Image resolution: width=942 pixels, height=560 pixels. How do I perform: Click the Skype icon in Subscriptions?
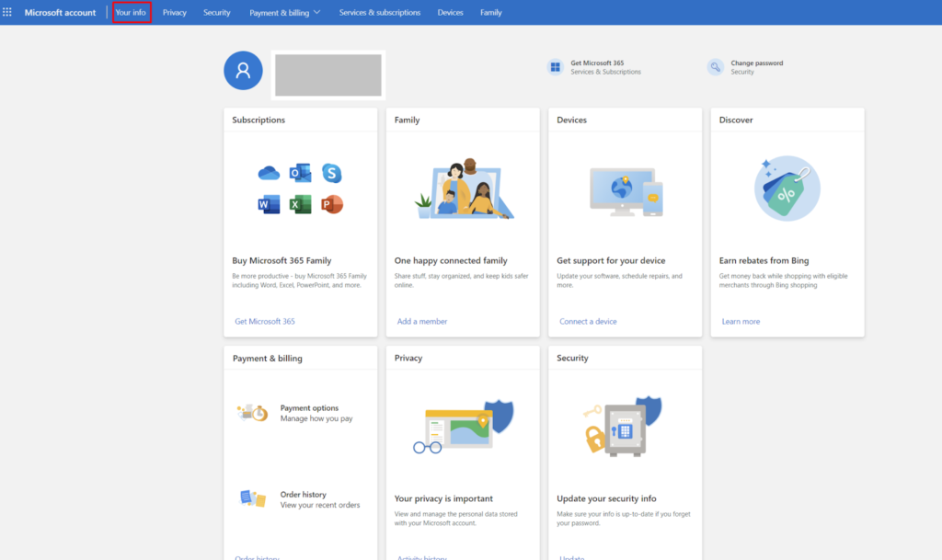(x=331, y=173)
